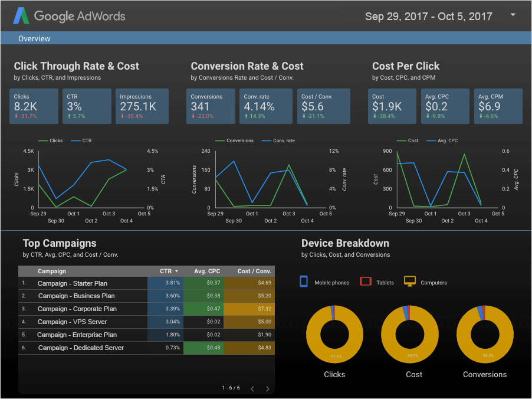Select the Conversions 341 scorecard
This screenshot has height=399, width=532.
[x=211, y=106]
